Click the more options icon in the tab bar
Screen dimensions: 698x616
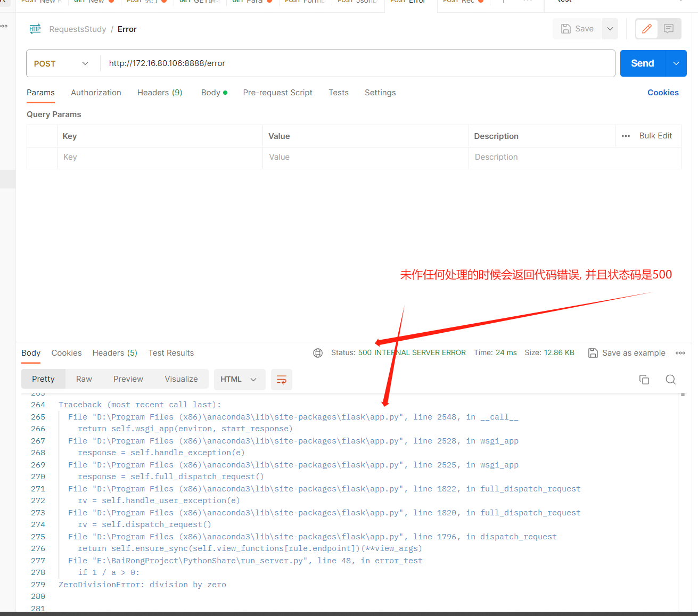[528, 2]
